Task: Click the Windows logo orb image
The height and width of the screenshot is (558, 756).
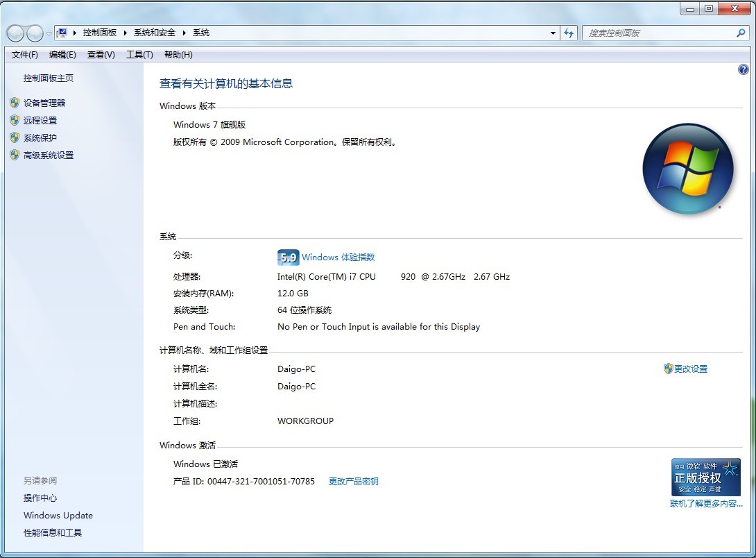Action: (688, 169)
